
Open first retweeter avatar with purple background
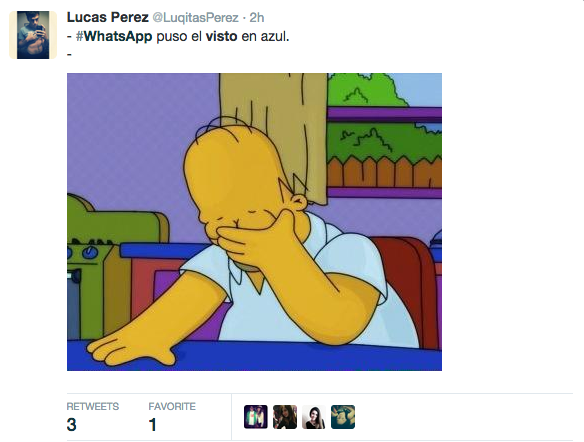click(x=256, y=417)
